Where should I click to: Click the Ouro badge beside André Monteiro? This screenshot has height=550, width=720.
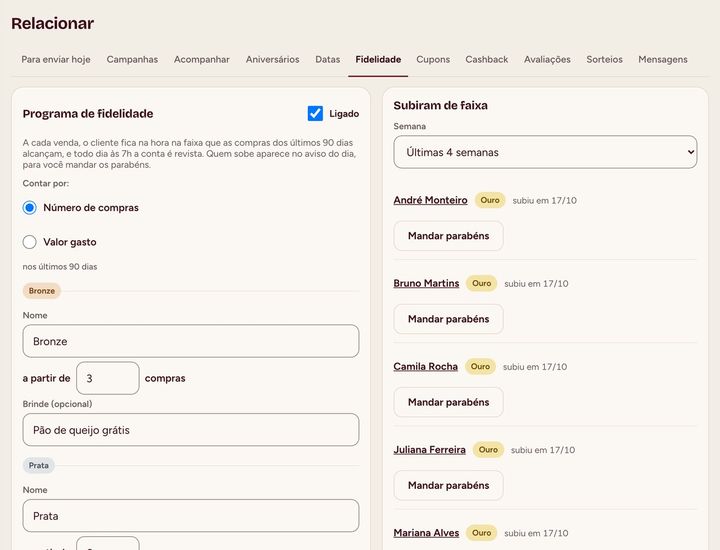pos(490,200)
